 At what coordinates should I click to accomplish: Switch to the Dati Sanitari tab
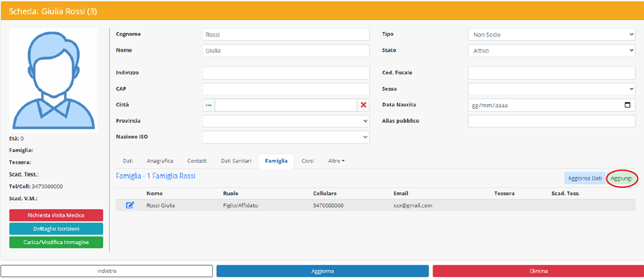232,161
